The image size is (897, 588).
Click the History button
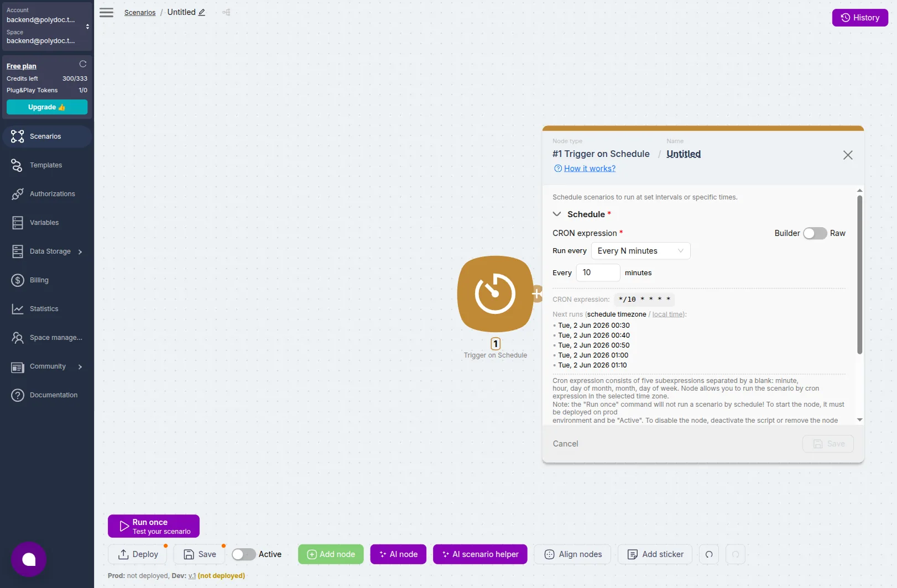click(x=860, y=18)
